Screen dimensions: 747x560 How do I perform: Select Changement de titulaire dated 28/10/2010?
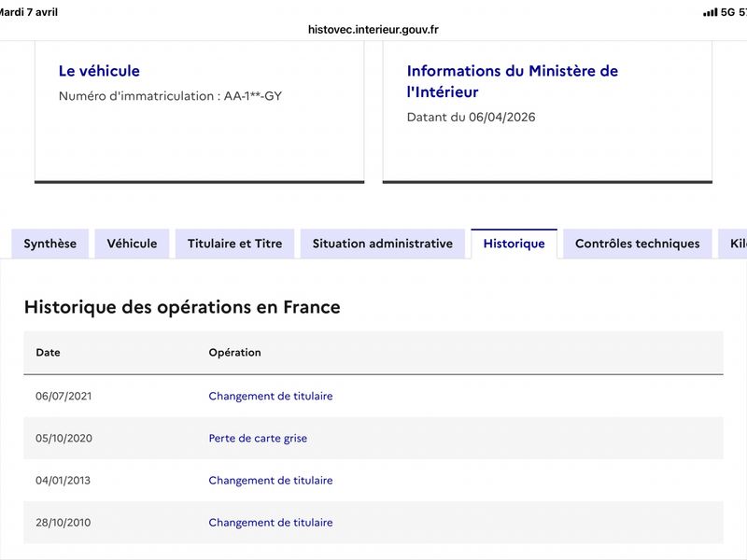click(271, 523)
